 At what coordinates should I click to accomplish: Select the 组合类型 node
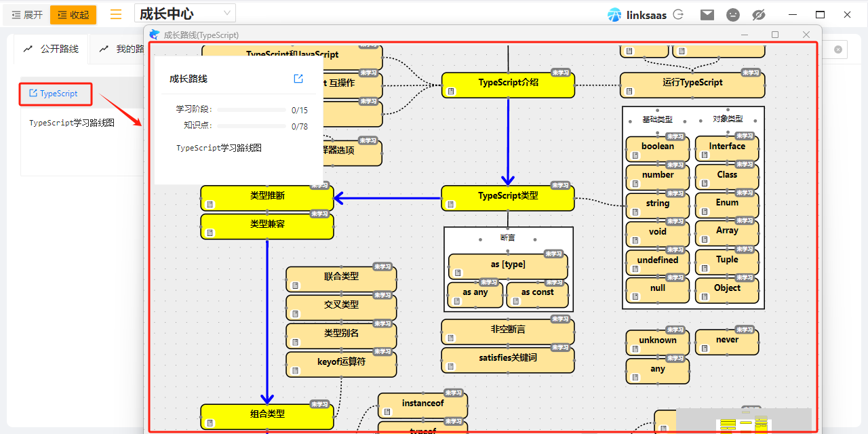[267, 416]
